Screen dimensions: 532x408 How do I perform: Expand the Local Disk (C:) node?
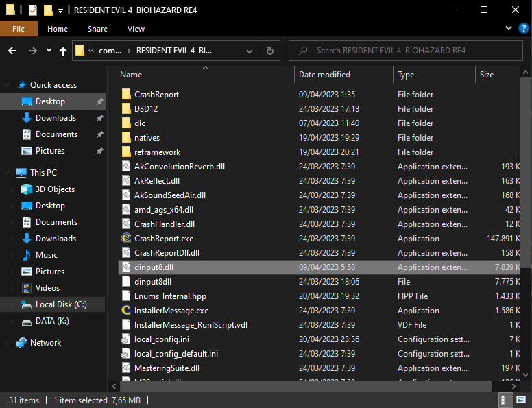pyautogui.click(x=12, y=304)
